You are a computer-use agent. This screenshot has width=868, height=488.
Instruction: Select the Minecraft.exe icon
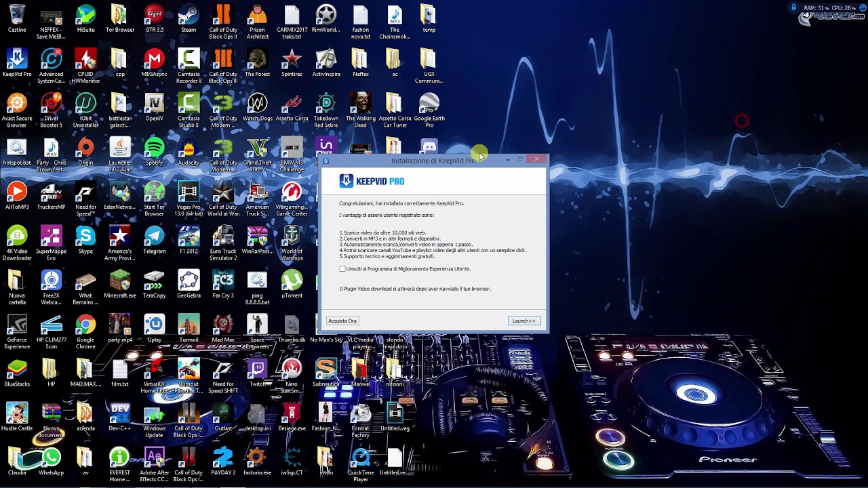click(119, 281)
